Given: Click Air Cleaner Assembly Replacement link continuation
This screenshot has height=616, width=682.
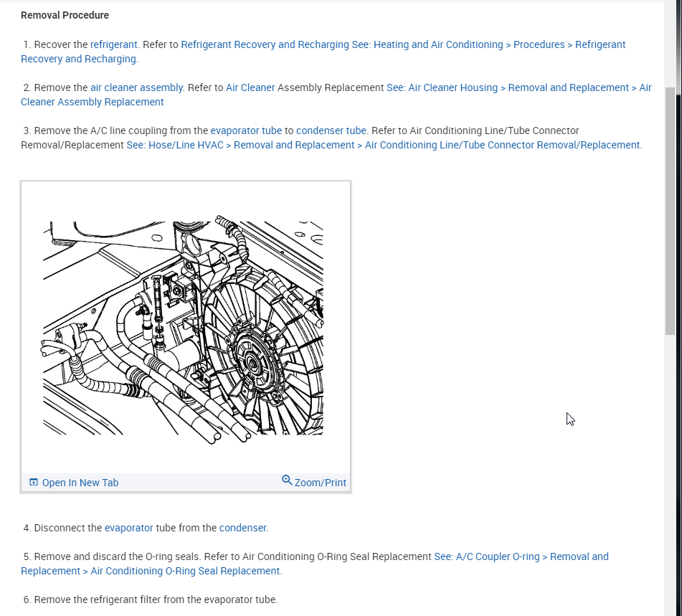Looking at the screenshot, I should click(x=93, y=103).
